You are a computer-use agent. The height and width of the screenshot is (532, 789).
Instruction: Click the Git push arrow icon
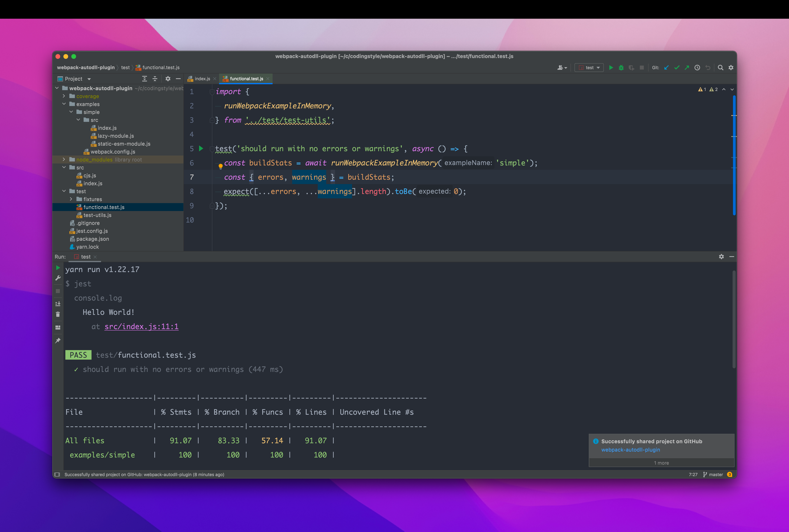687,68
